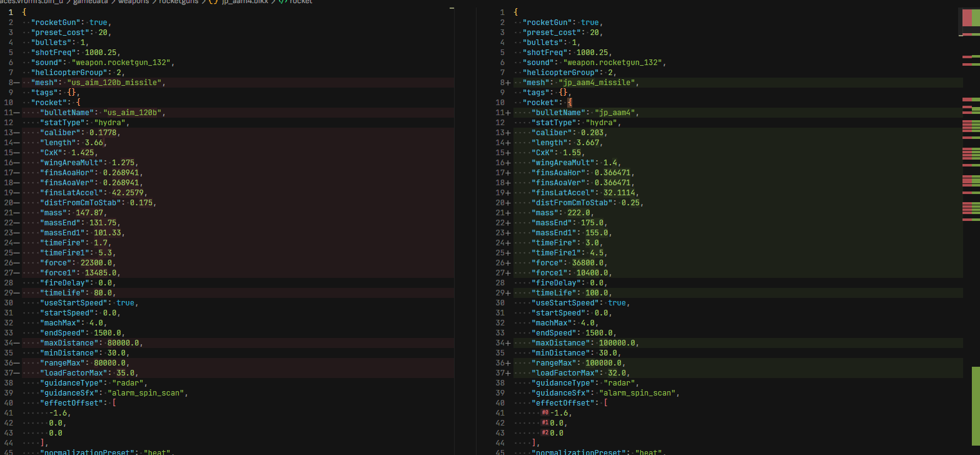Click timeLife value 100.0 in right pane

click(x=597, y=293)
